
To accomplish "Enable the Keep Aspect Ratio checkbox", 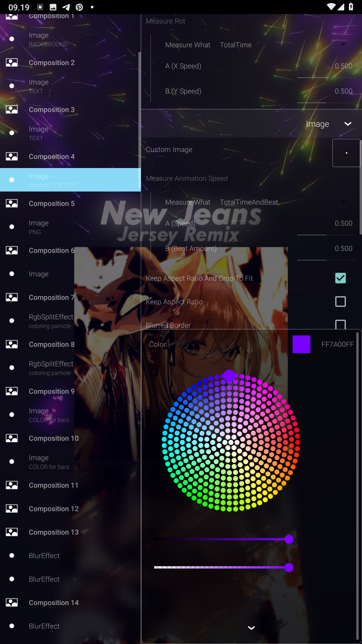I will (x=341, y=302).
